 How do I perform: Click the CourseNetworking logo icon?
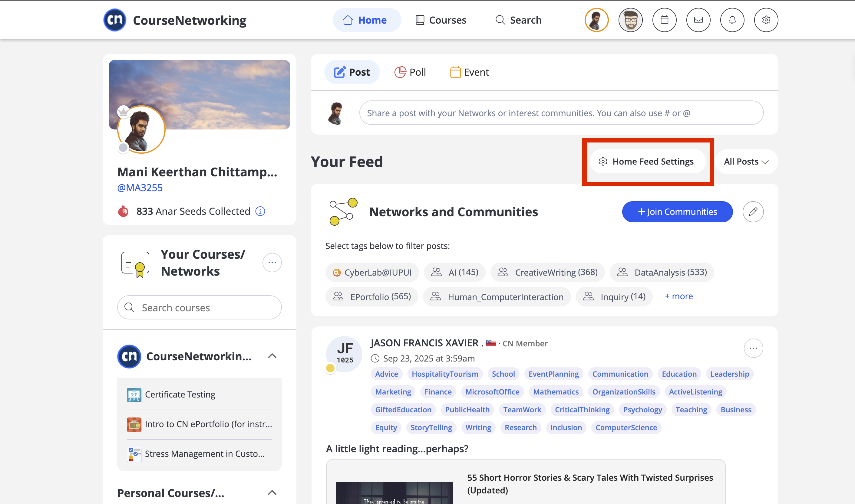point(115,20)
